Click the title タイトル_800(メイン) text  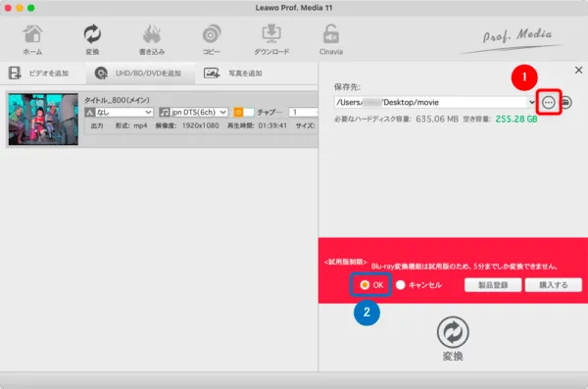click(117, 100)
